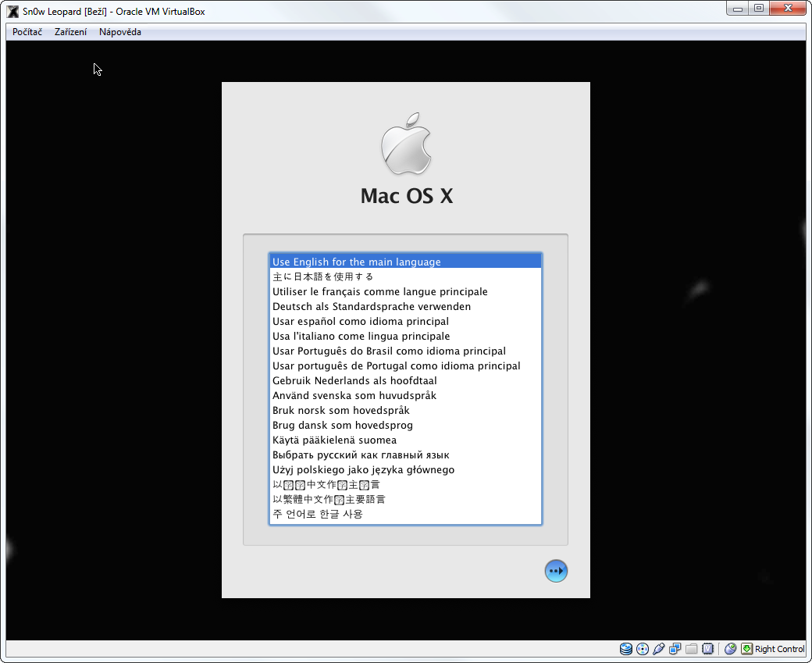
Task: Select 'Usar español como idioma principal'
Action: 405,321
